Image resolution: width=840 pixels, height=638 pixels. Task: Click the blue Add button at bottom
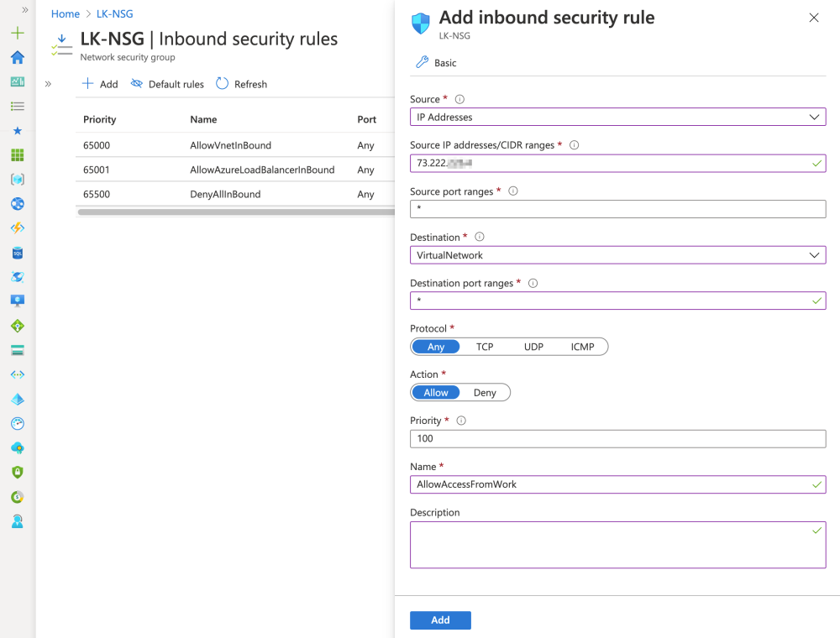440,620
